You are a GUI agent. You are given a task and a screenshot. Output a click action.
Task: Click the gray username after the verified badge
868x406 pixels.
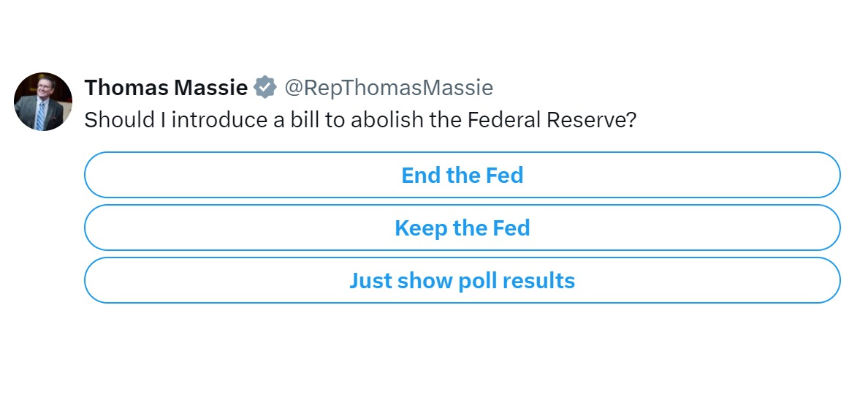388,89
